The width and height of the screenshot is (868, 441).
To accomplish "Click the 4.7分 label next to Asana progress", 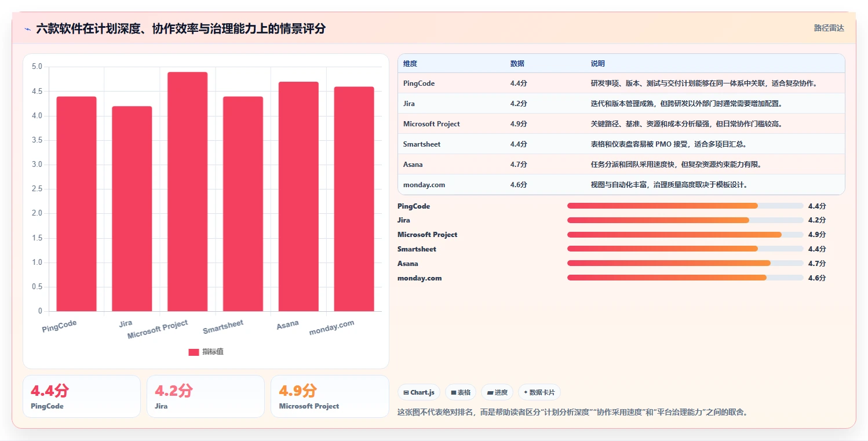I will pos(817,264).
